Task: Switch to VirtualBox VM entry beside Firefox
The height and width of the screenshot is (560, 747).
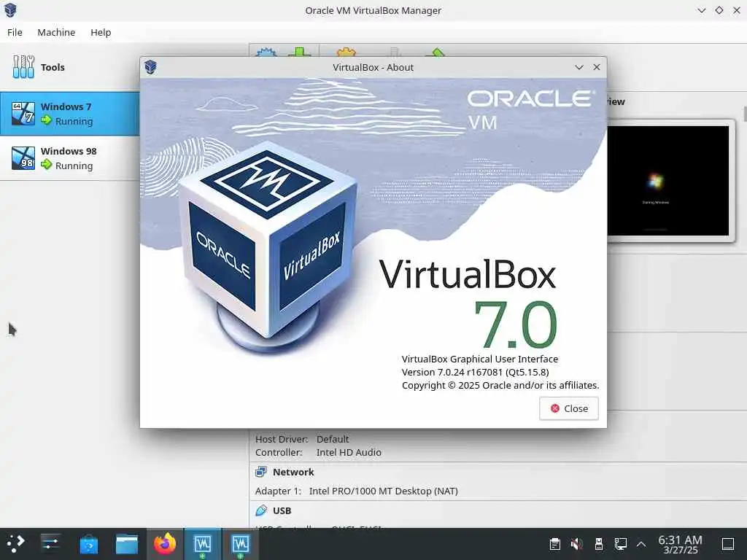Action: [203, 544]
